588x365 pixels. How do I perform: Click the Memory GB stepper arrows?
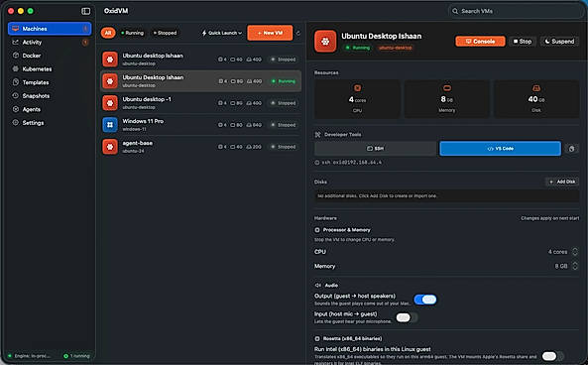tap(575, 266)
